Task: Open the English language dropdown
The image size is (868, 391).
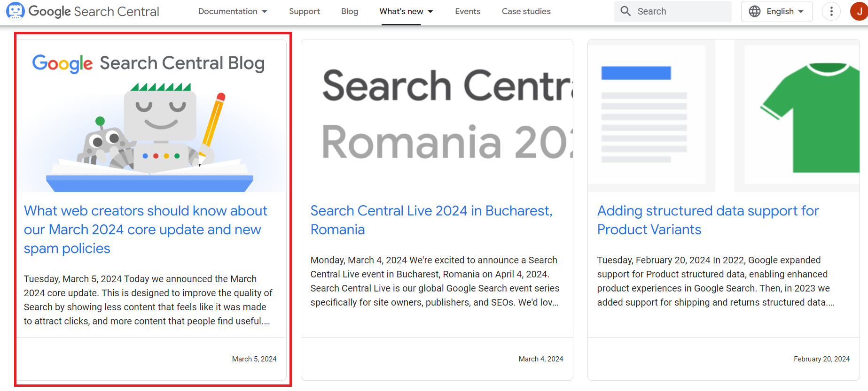Action: [x=777, y=11]
